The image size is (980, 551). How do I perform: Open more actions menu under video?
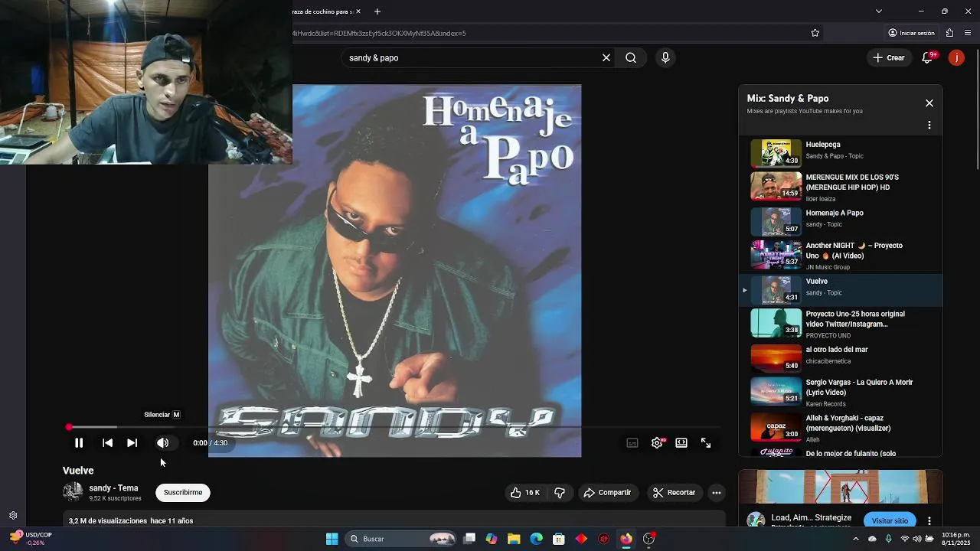717,493
